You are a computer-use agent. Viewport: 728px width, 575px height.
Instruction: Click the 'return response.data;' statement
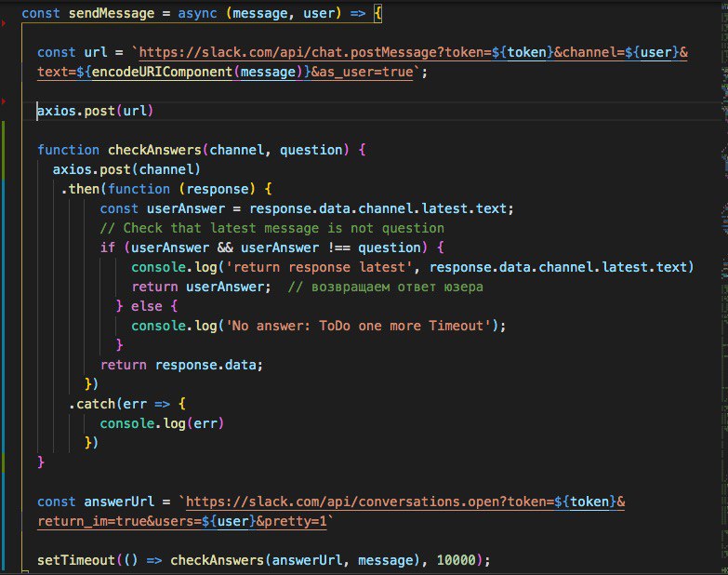point(181,365)
